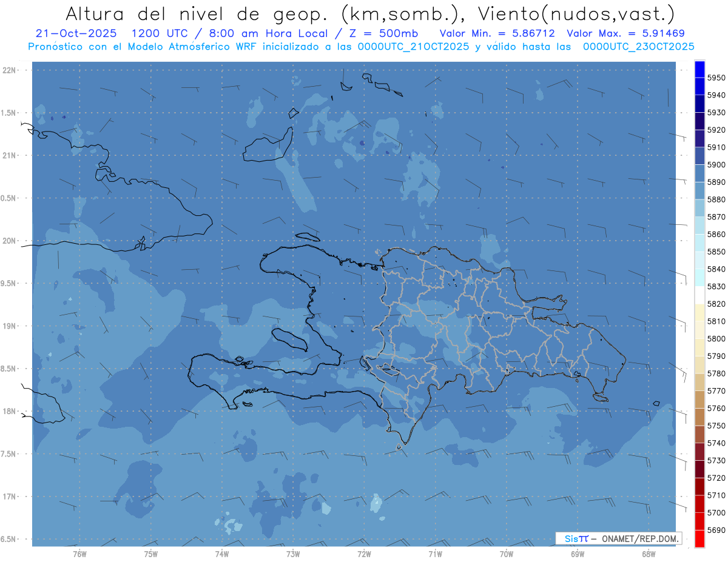Click the "5900" color scale label
The height and width of the screenshot is (562, 728).
716,164
